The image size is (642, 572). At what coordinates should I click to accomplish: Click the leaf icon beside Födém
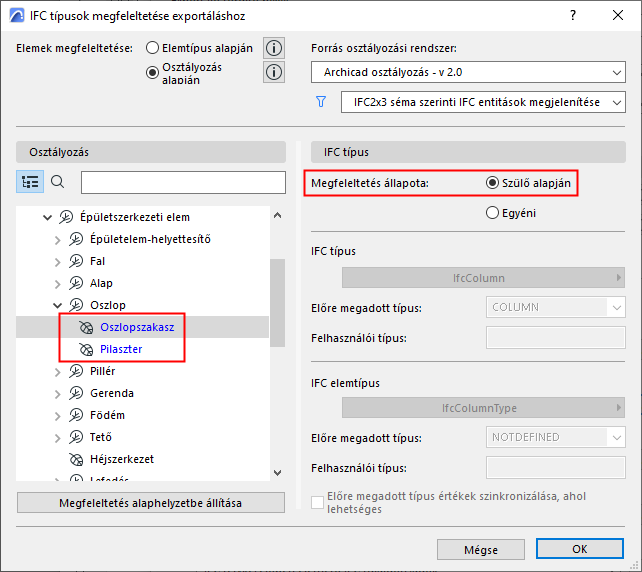[76, 415]
